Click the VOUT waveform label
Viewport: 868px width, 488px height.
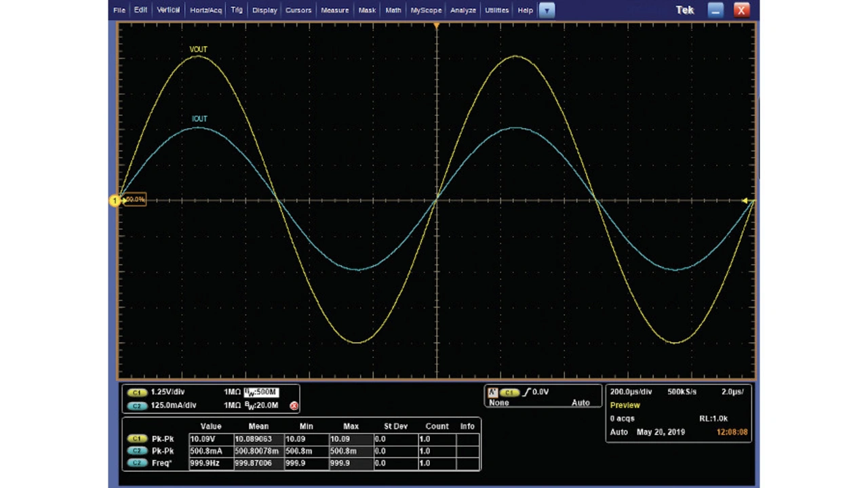(x=198, y=49)
